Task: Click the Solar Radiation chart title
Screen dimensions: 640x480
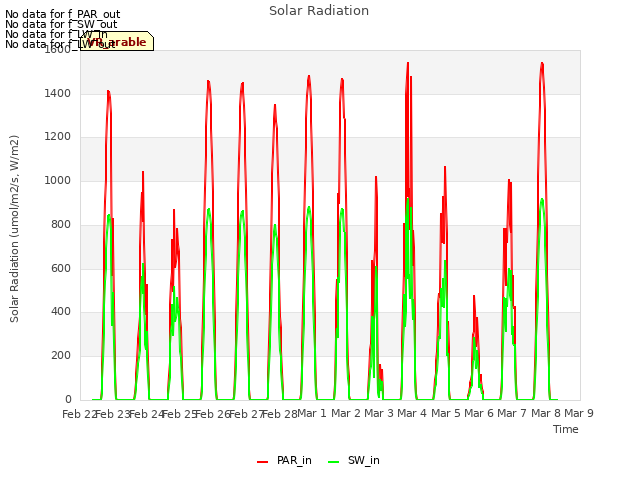Action: (319, 11)
